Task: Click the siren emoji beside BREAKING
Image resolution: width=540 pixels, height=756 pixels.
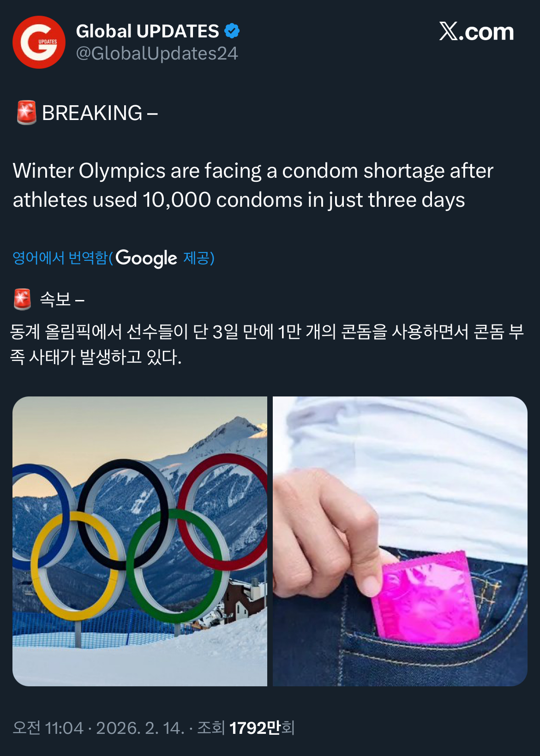Action: 26,113
